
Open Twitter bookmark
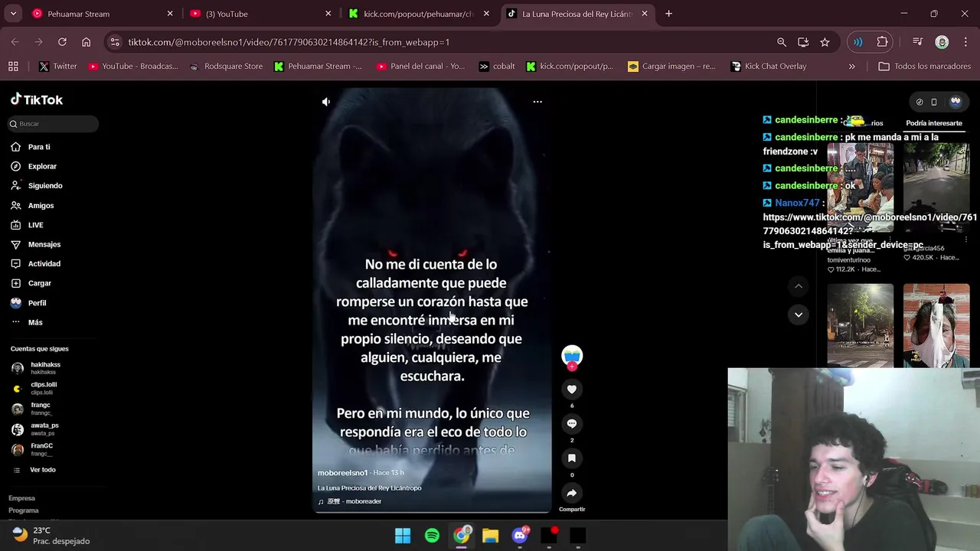pos(57,67)
